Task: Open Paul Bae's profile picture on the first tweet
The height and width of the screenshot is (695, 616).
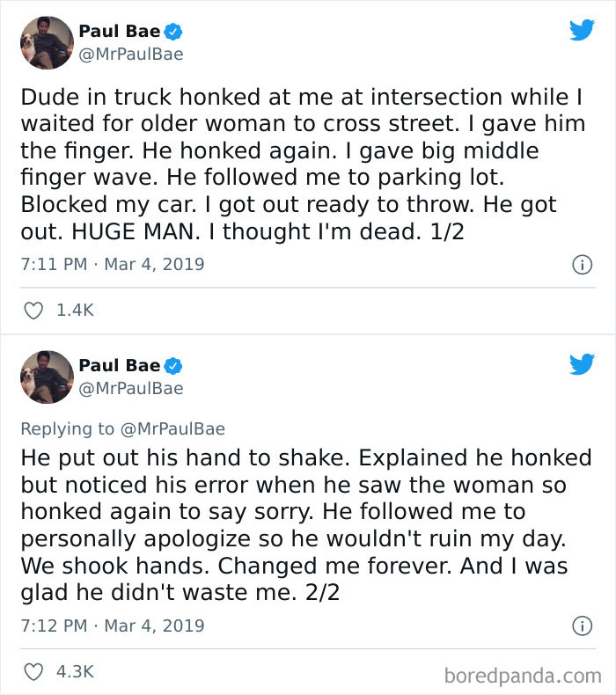Action: pyautogui.click(x=47, y=42)
